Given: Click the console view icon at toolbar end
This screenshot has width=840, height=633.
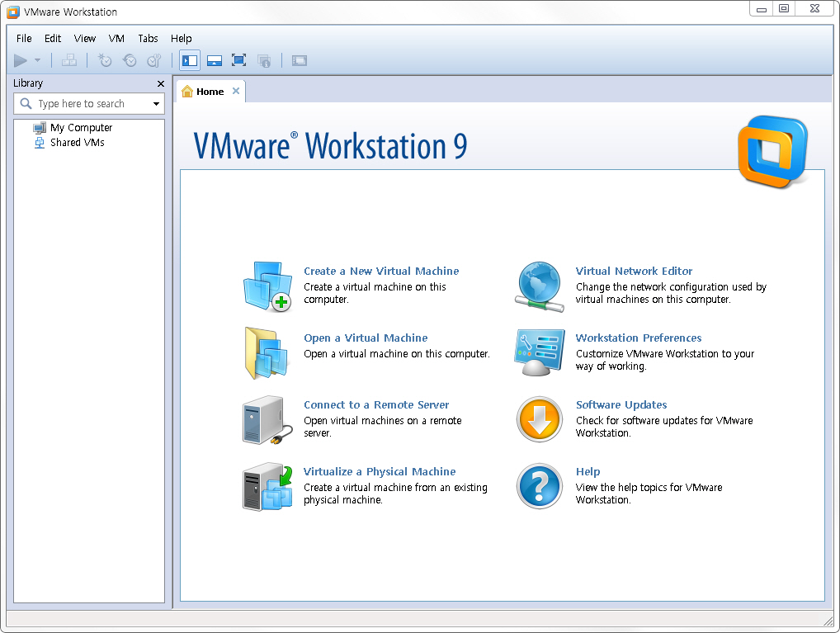Looking at the screenshot, I should click(x=300, y=60).
